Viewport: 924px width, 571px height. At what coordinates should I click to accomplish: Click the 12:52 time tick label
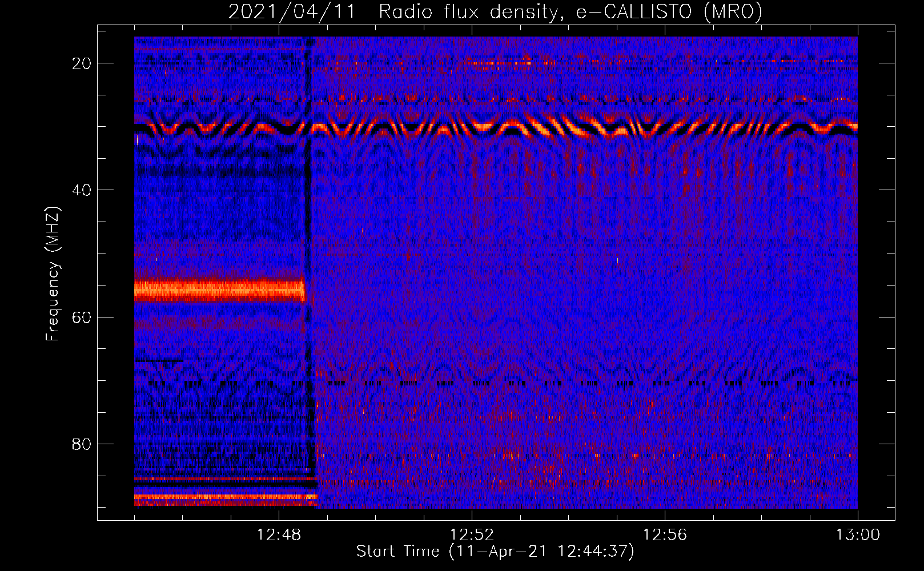tap(472, 535)
